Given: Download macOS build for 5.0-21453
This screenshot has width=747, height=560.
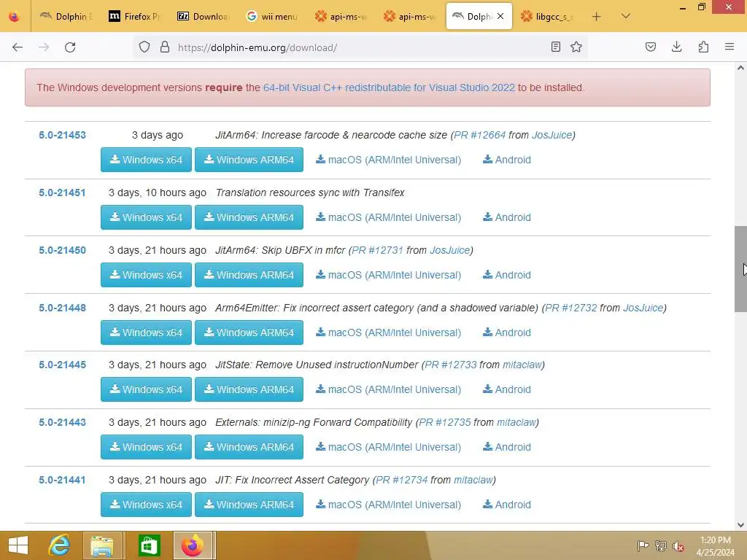Looking at the screenshot, I should tap(388, 160).
